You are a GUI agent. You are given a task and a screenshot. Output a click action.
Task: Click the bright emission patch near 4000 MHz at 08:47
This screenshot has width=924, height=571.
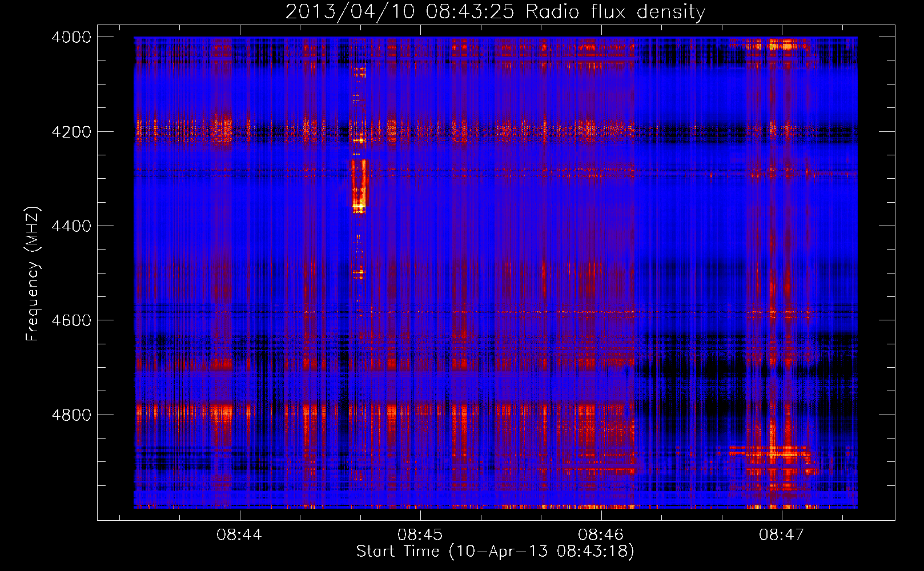point(783,44)
